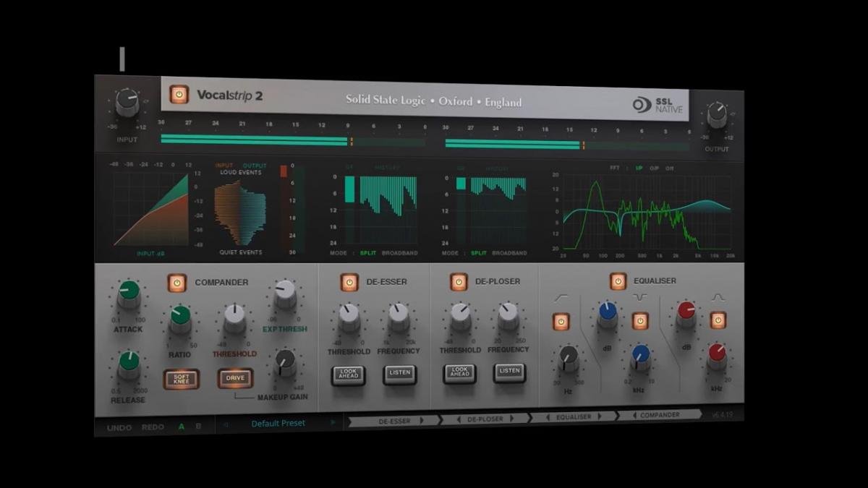Click the red bell band kHz knob
868x488 pixels.
pos(717,356)
